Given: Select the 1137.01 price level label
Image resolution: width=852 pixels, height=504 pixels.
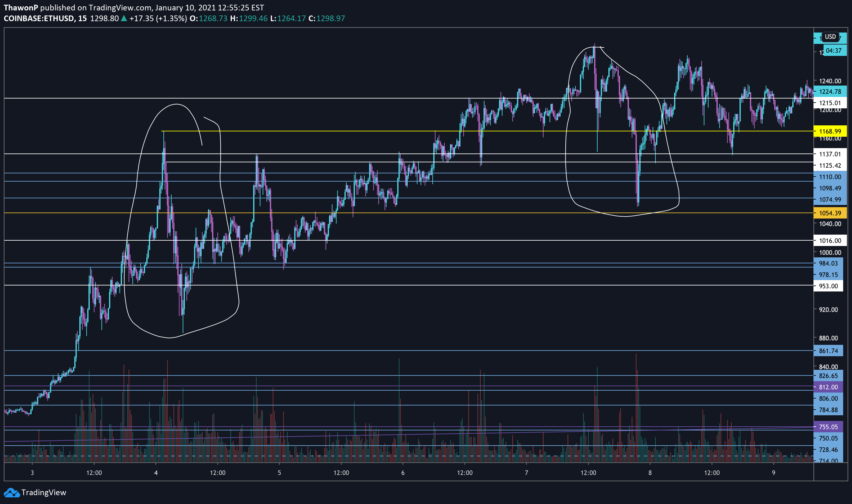Looking at the screenshot, I should tap(830, 154).
